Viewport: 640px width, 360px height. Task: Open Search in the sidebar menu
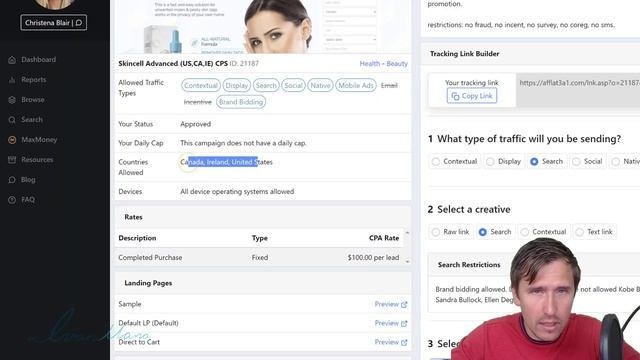coord(32,120)
